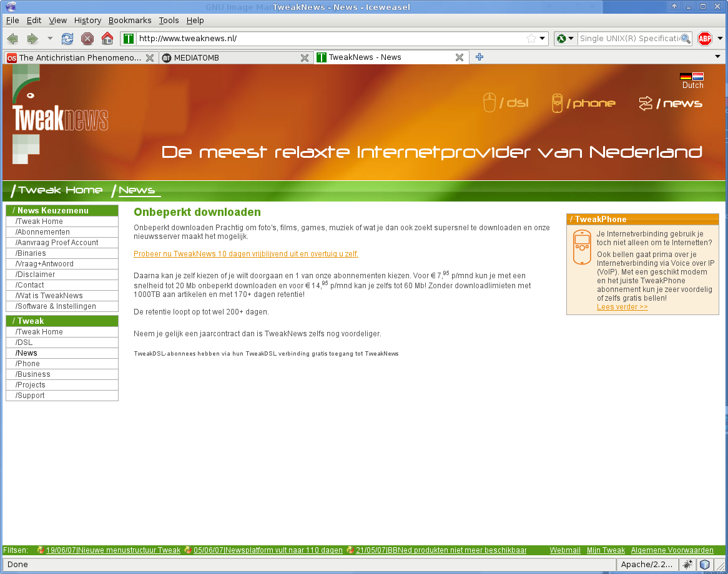This screenshot has width=728, height=574.
Task: Open the Bookmarks menu
Action: click(x=130, y=21)
